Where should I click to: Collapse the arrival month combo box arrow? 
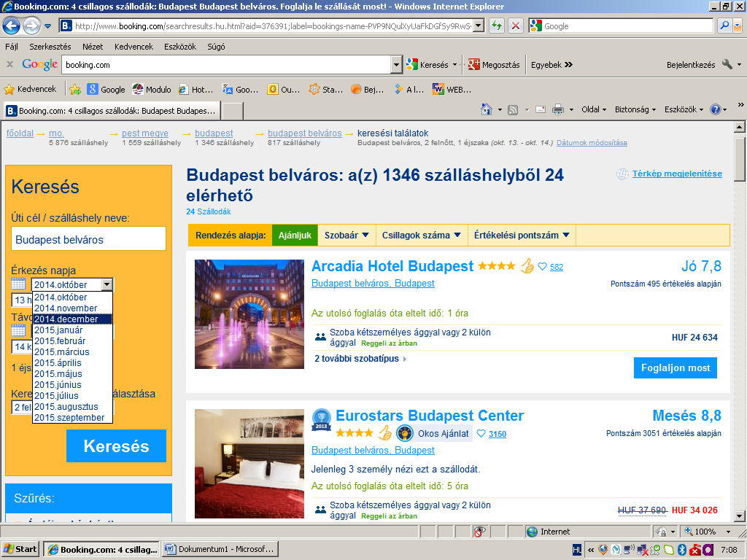107,284
